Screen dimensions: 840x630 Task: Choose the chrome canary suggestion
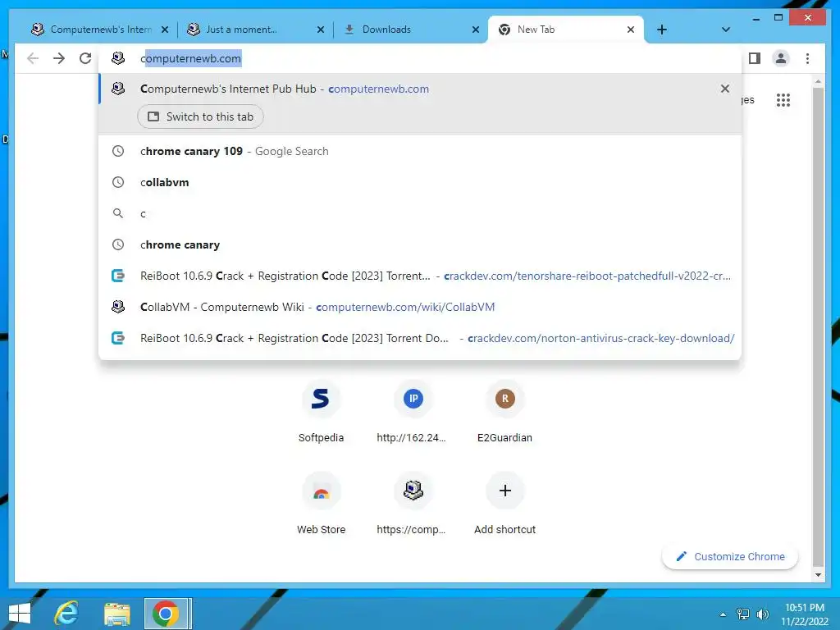pyautogui.click(x=420, y=244)
